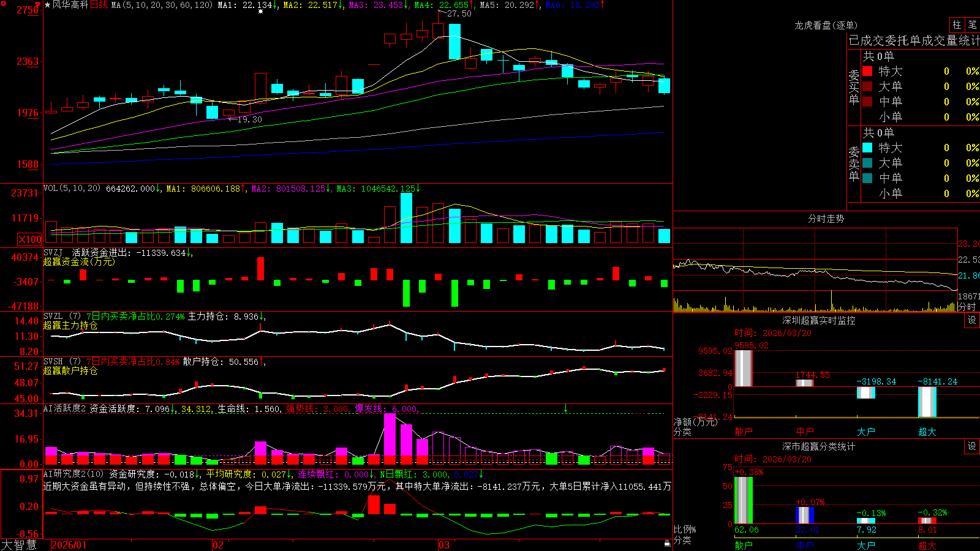
Task: Click AI研究度2(10) indicator label
Action: (x=73, y=474)
